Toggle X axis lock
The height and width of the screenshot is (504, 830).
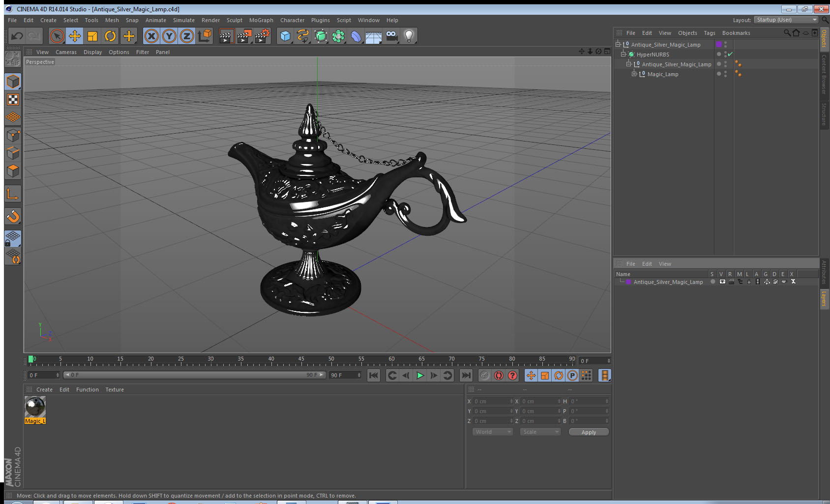[x=151, y=36]
